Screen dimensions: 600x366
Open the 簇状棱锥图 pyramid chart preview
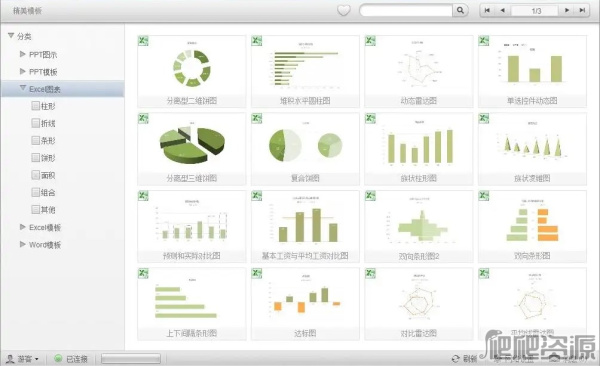[532, 142]
